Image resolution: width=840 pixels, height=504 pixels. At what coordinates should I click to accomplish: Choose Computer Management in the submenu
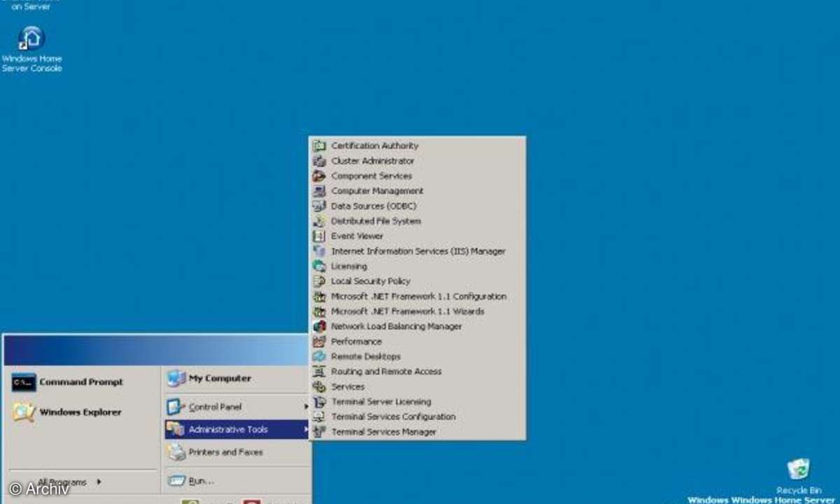pyautogui.click(x=377, y=191)
